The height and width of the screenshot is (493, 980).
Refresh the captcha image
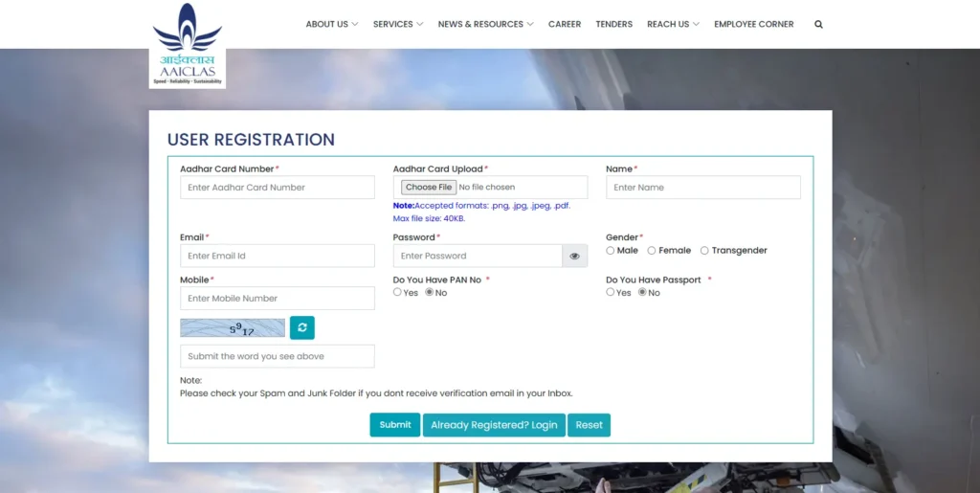coord(302,327)
